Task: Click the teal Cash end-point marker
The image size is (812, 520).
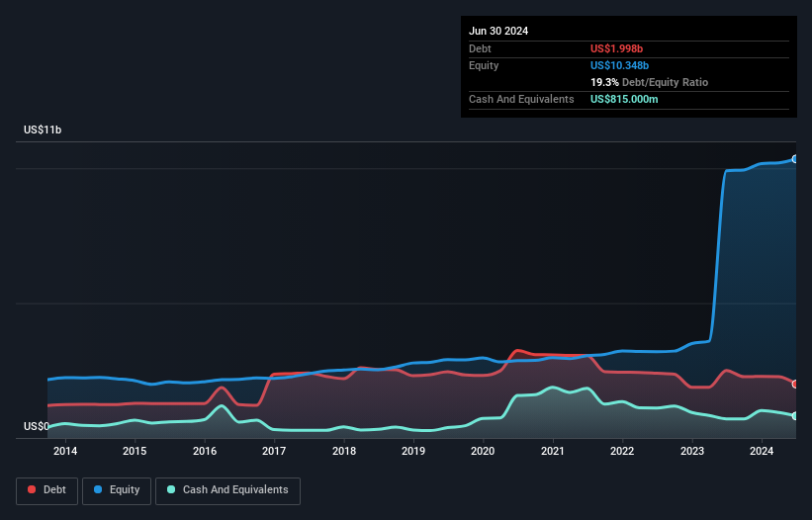Action: (795, 416)
